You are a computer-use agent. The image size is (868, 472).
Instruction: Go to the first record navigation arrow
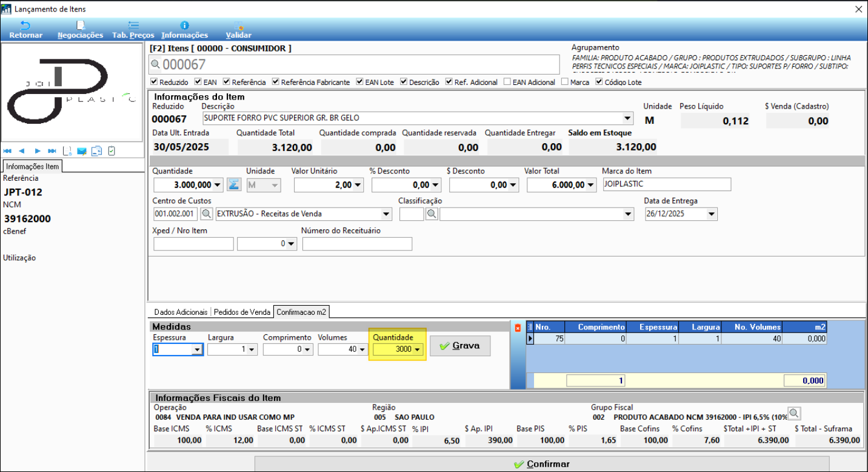pyautogui.click(x=7, y=151)
